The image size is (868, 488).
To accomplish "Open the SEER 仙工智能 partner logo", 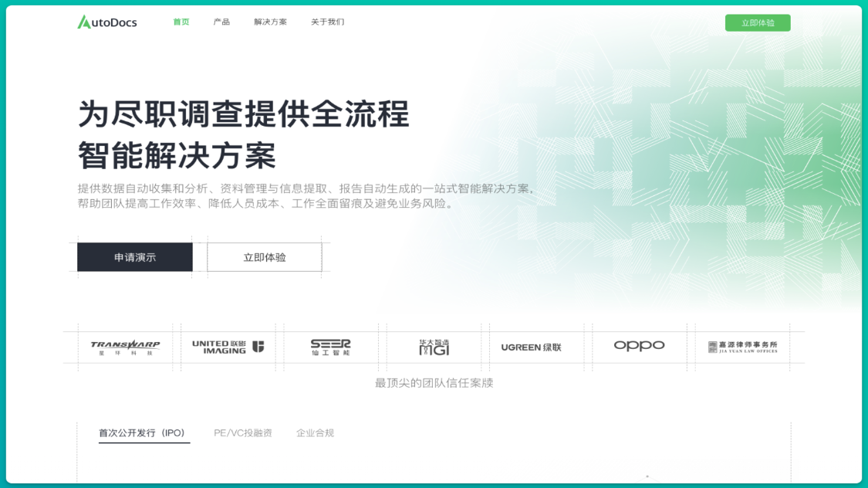I will point(331,346).
